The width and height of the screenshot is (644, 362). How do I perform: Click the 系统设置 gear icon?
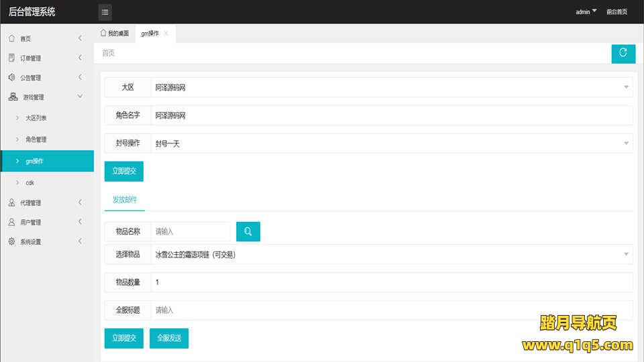point(12,241)
